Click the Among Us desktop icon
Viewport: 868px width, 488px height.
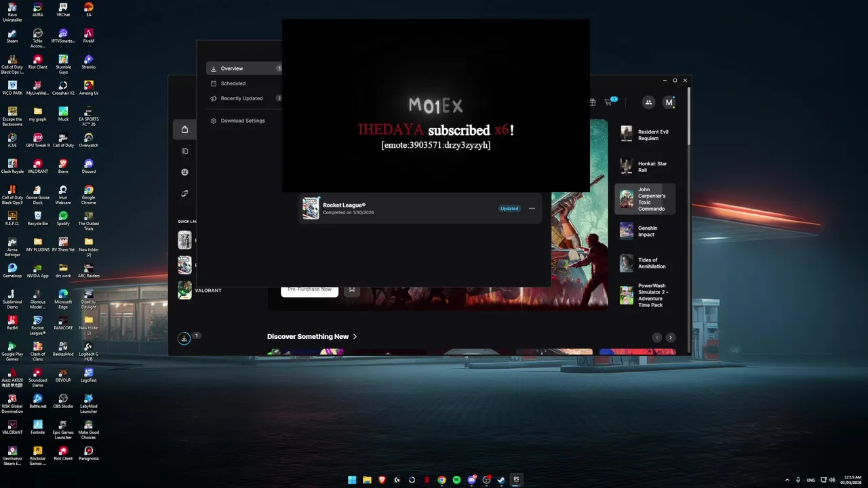[x=89, y=88]
